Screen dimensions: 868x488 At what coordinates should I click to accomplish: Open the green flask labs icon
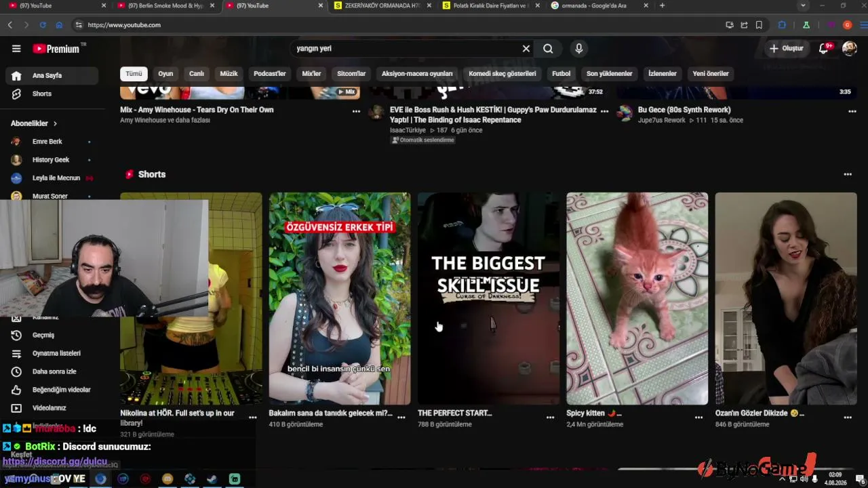[806, 25]
